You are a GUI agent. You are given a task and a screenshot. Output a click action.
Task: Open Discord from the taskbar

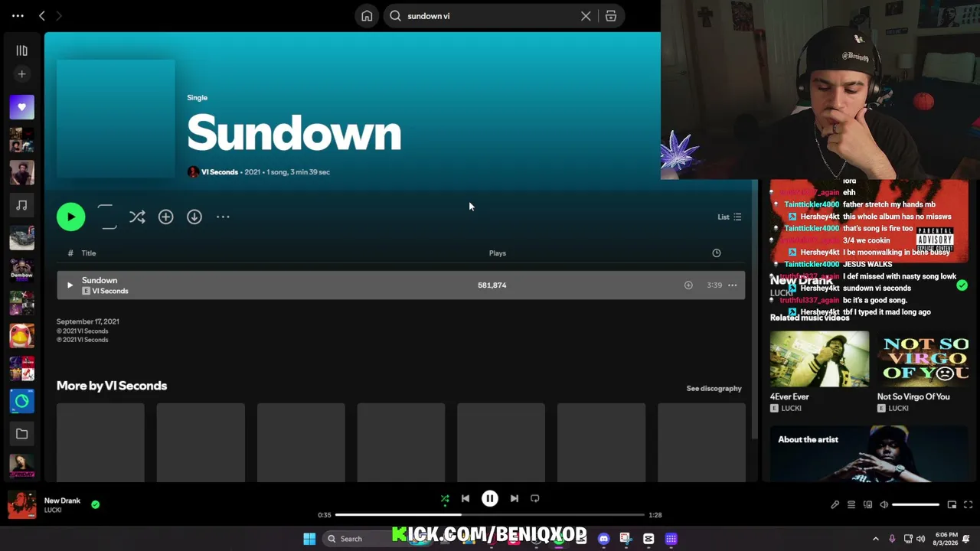(x=604, y=539)
